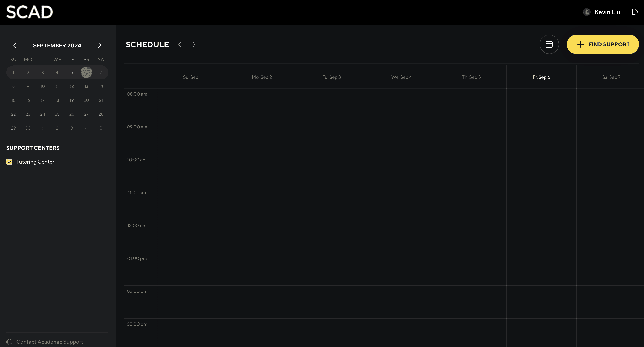Select the Fr, Sep 6 column header
Screen dimensions: 644x347
point(541,77)
